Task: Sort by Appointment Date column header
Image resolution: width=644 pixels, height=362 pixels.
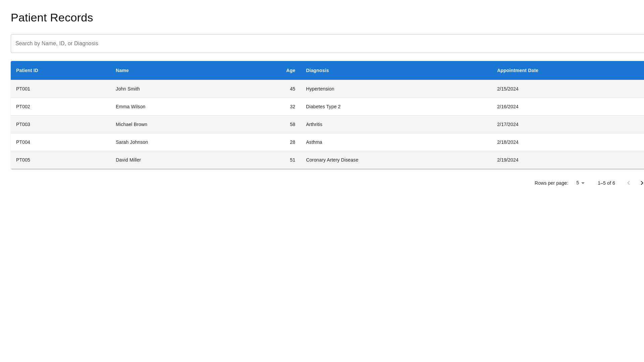Action: [517, 70]
